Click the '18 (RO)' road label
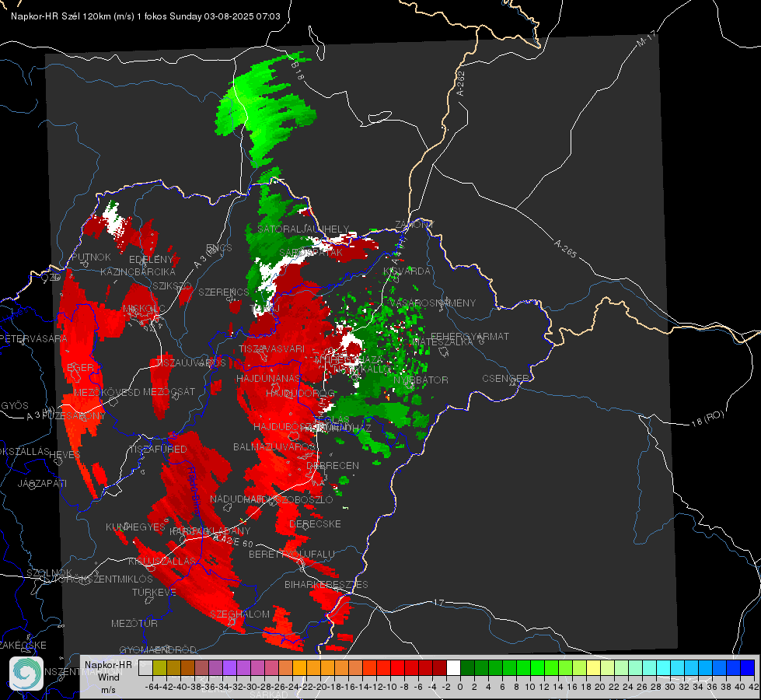This screenshot has height=700, width=761. coord(707,418)
